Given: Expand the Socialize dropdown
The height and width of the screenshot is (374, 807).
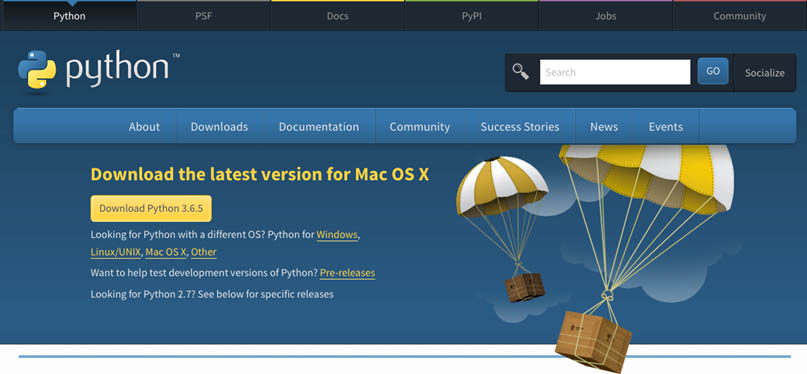Looking at the screenshot, I should pyautogui.click(x=765, y=73).
